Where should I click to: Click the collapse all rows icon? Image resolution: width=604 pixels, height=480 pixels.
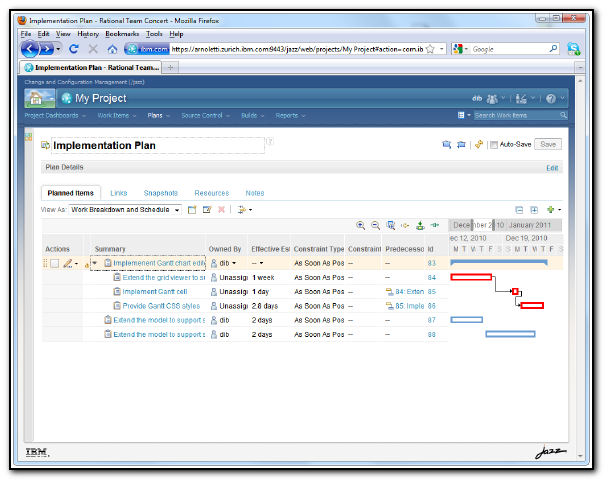519,210
